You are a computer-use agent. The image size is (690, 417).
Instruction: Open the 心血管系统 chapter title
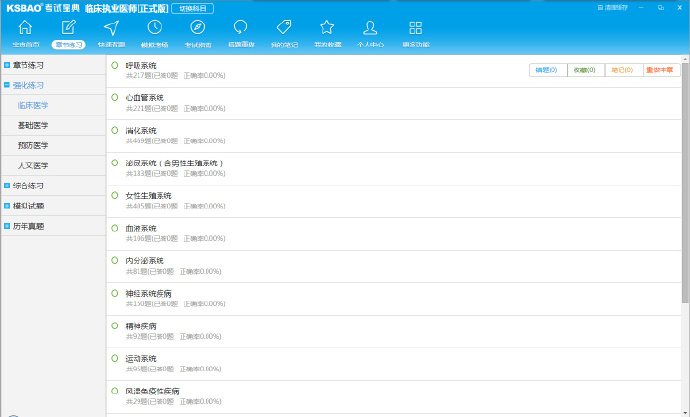(x=144, y=98)
